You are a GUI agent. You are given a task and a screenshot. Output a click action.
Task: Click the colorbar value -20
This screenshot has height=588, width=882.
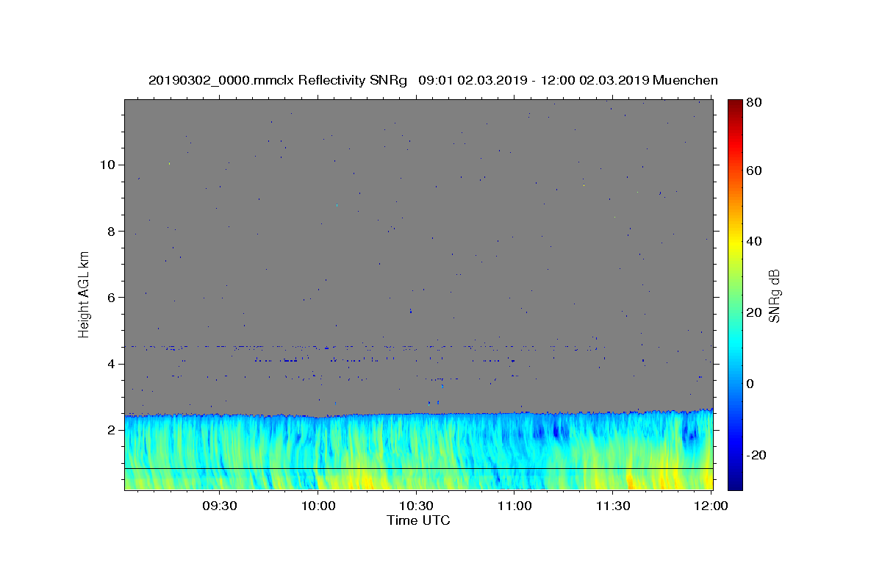pos(756,455)
